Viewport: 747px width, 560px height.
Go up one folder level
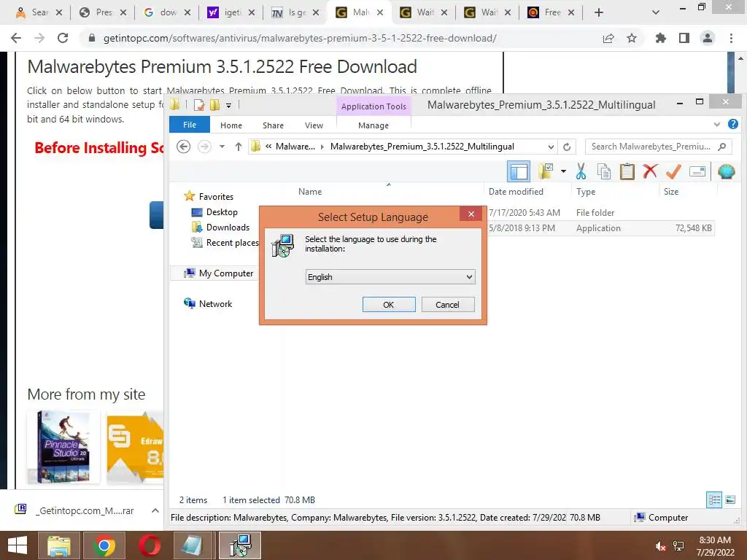click(239, 147)
